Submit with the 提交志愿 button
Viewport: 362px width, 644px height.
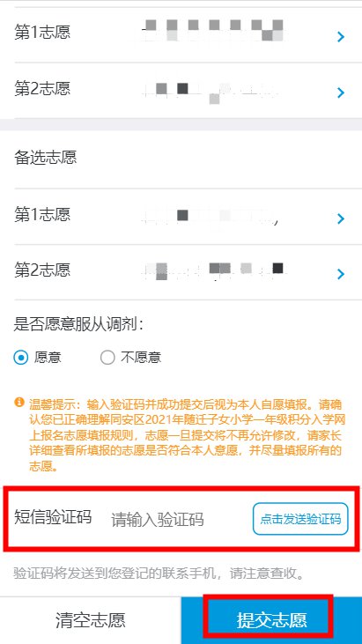click(x=271, y=620)
